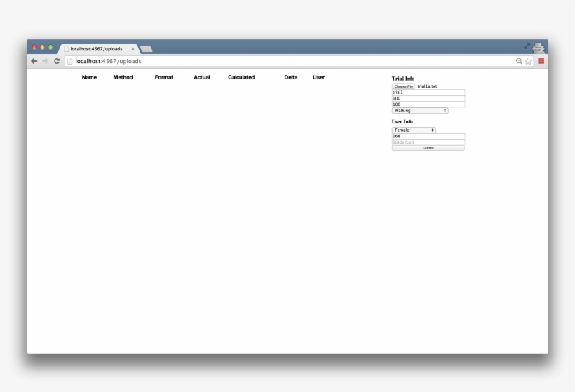Click the browser back arrow
This screenshot has width=575, height=392.
click(x=34, y=61)
